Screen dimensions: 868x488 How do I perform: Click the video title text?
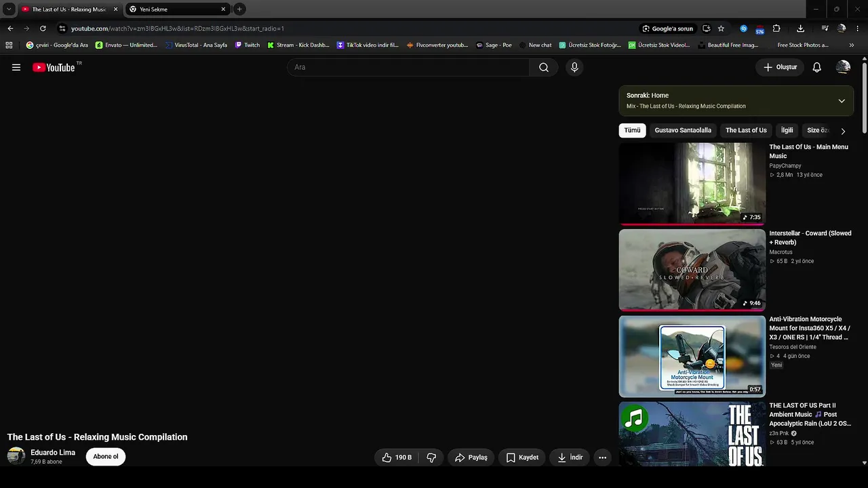[97, 437]
